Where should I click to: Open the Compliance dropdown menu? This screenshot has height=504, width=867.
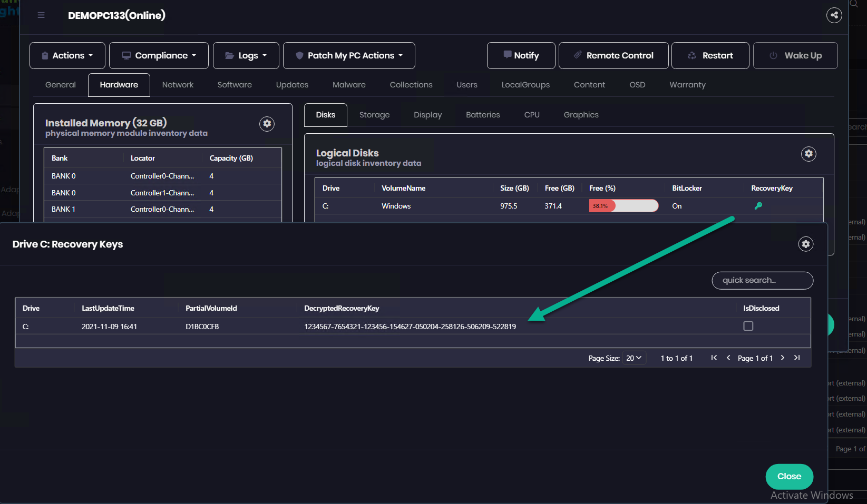coord(159,56)
